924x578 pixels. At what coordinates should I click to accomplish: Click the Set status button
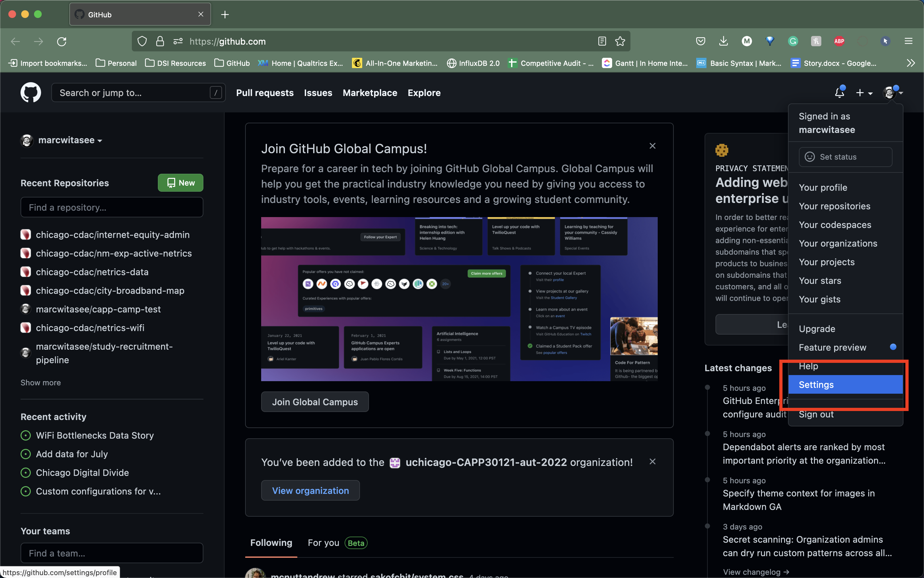click(x=845, y=157)
